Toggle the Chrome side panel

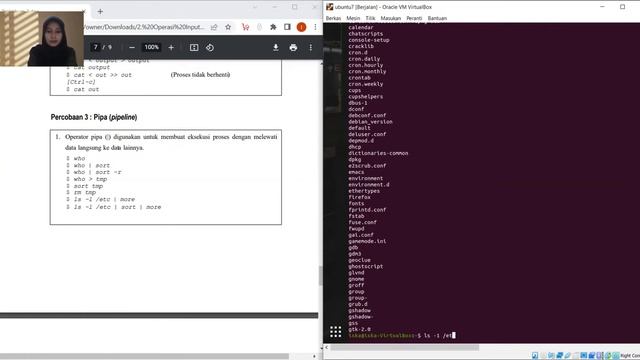point(287,27)
